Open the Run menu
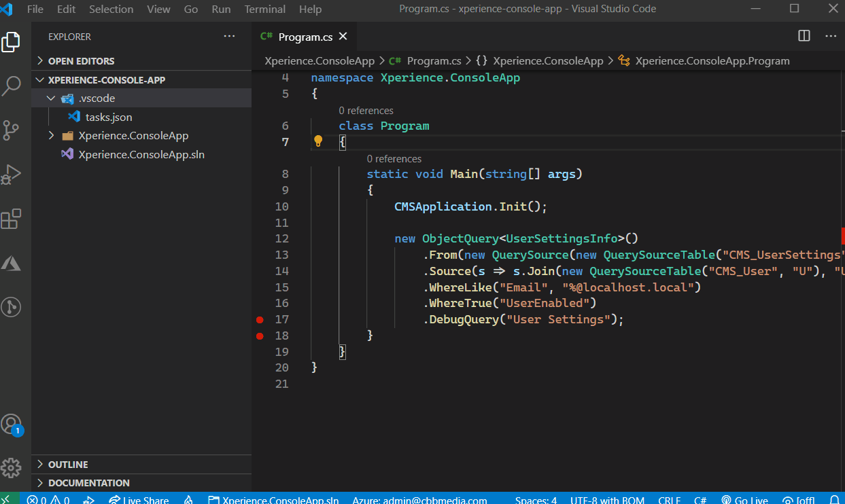The width and height of the screenshot is (845, 504). pyautogui.click(x=221, y=9)
